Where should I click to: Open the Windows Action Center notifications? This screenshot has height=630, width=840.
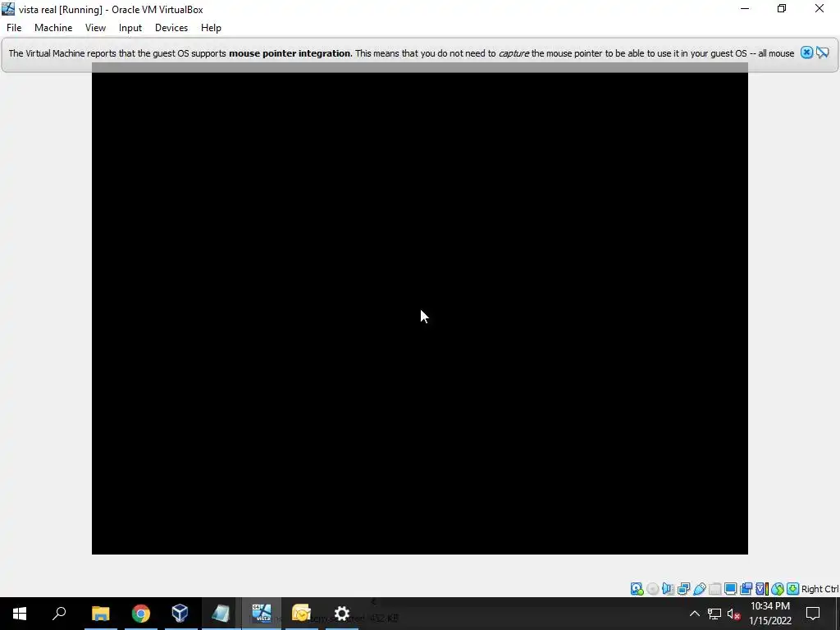813,614
